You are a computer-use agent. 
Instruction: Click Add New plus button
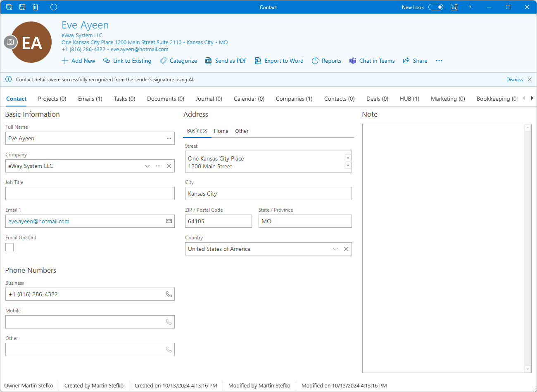click(78, 61)
